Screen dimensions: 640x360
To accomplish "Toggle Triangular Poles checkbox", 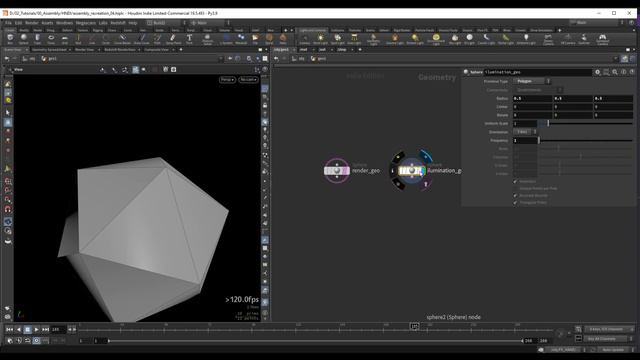I will (515, 202).
